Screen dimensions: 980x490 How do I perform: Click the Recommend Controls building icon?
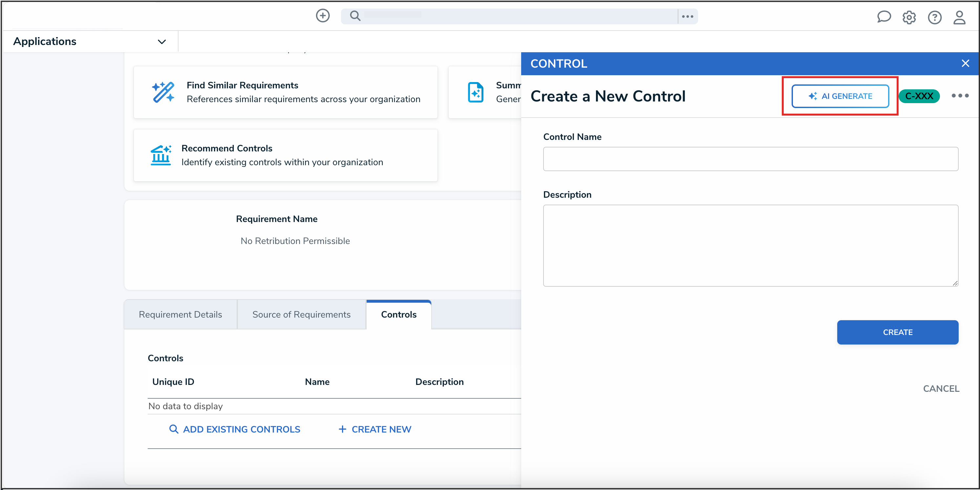click(160, 155)
